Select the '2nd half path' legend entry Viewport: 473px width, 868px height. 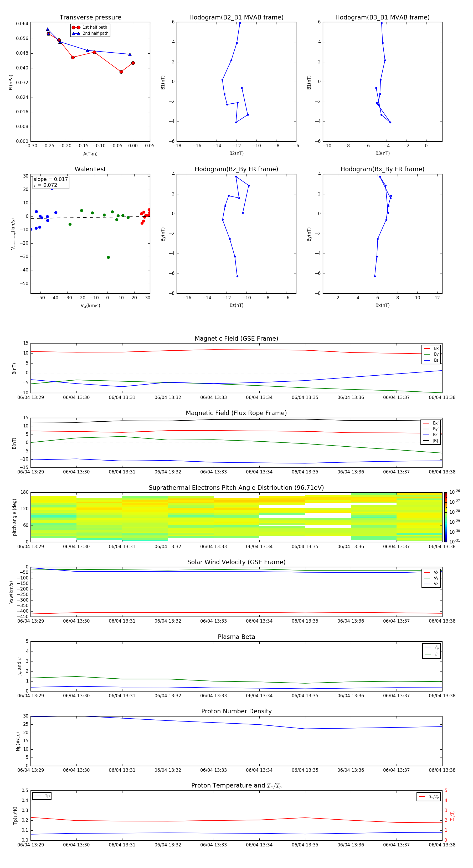[x=90, y=33]
